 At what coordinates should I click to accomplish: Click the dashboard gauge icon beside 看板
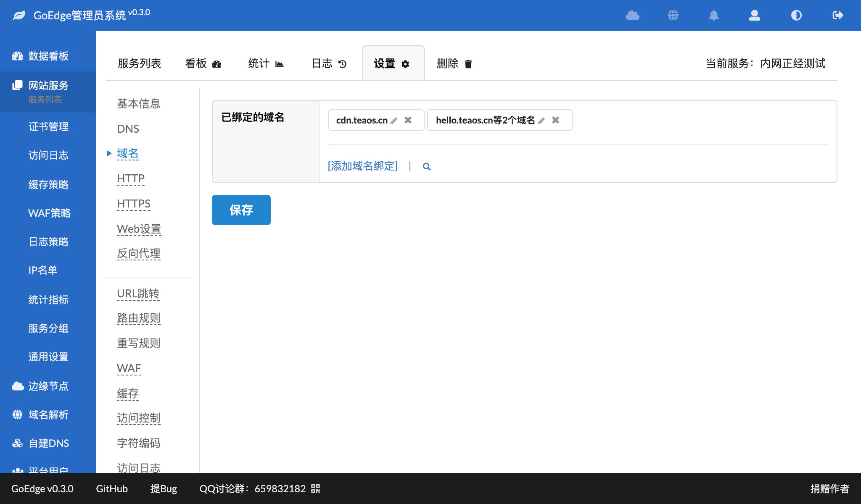[x=217, y=64]
